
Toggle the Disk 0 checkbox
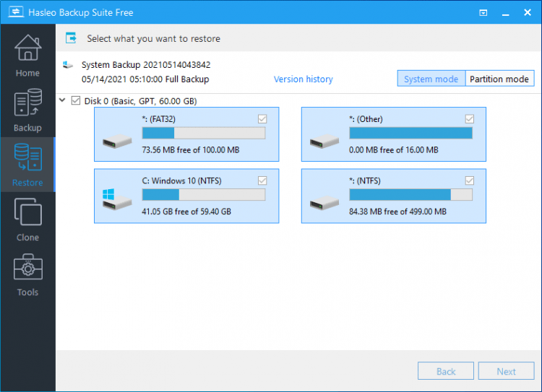pos(76,100)
